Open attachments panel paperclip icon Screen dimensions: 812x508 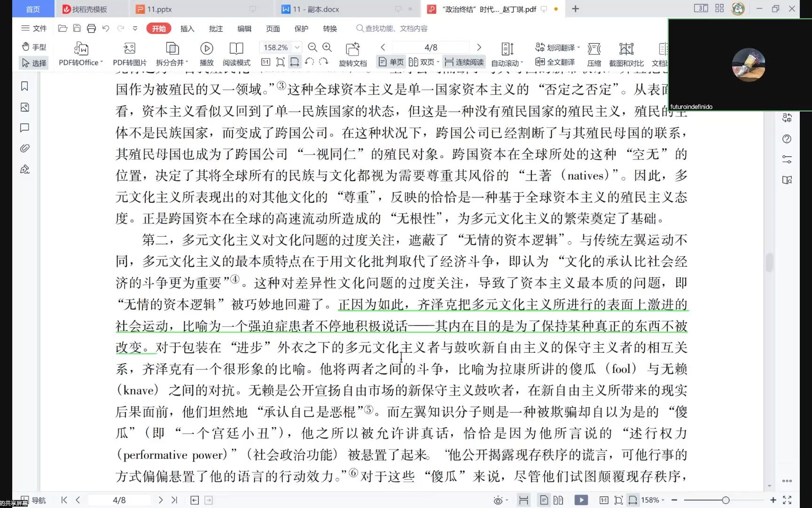tap(25, 148)
